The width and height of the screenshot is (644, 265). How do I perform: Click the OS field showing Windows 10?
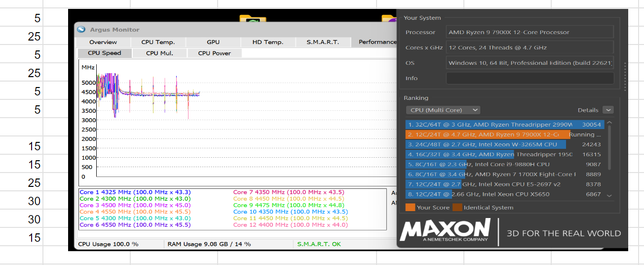coord(530,63)
